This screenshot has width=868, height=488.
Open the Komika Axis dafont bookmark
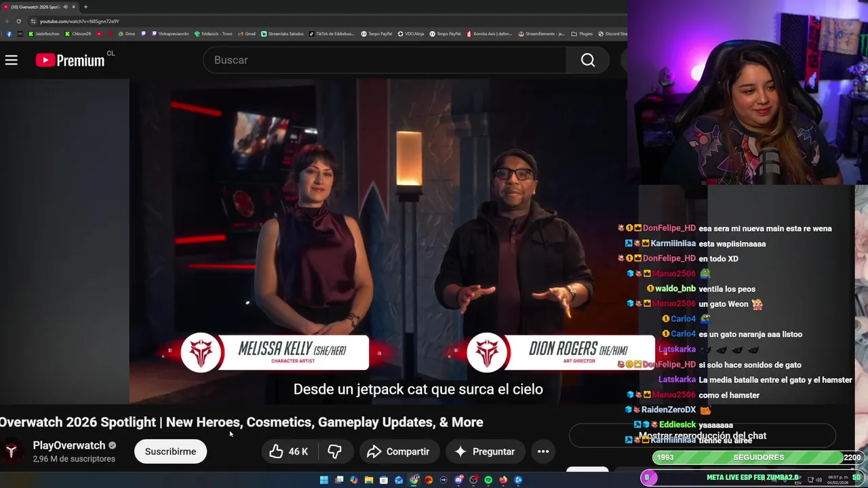tap(489, 34)
